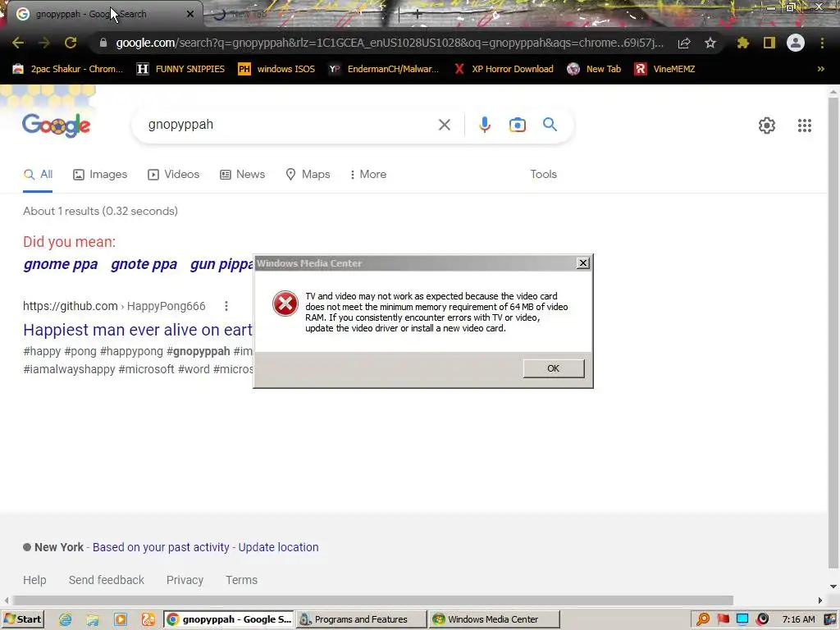Image resolution: width=840 pixels, height=630 pixels.
Task: Add a new browser tab with plus
Action: tap(418, 15)
